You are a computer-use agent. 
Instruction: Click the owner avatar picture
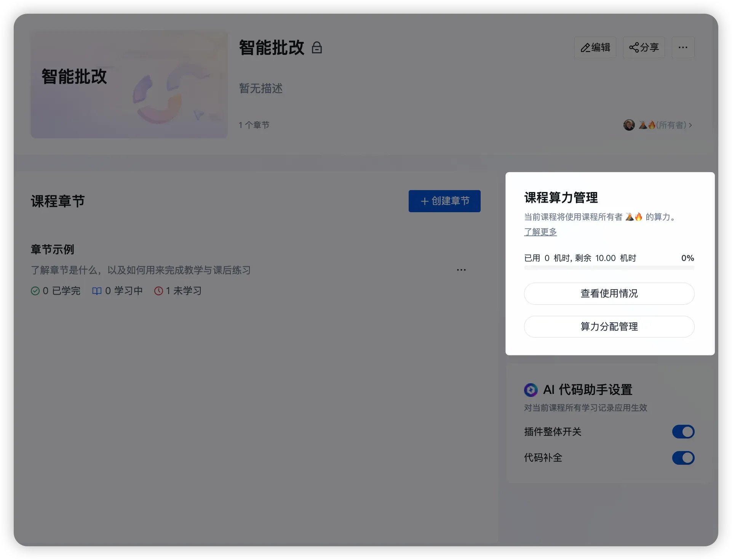[629, 125]
